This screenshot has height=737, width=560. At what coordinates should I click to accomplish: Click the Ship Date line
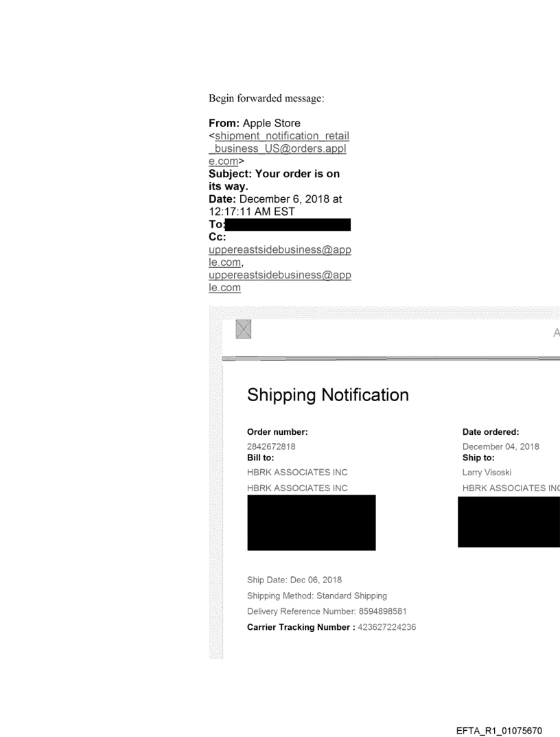coord(294,580)
